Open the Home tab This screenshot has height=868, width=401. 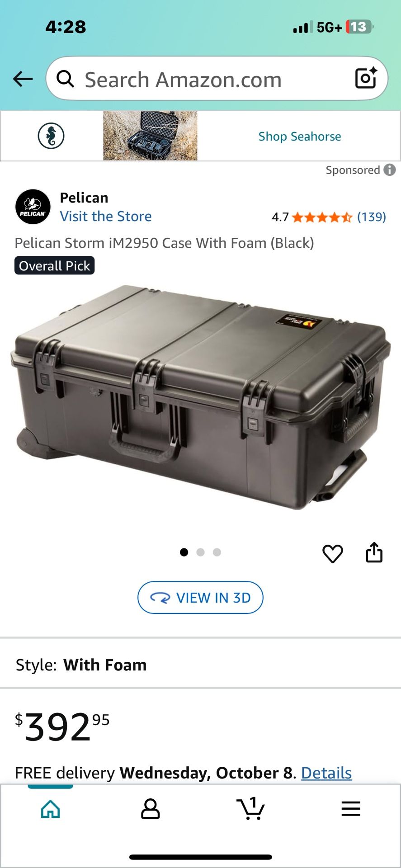point(50,809)
